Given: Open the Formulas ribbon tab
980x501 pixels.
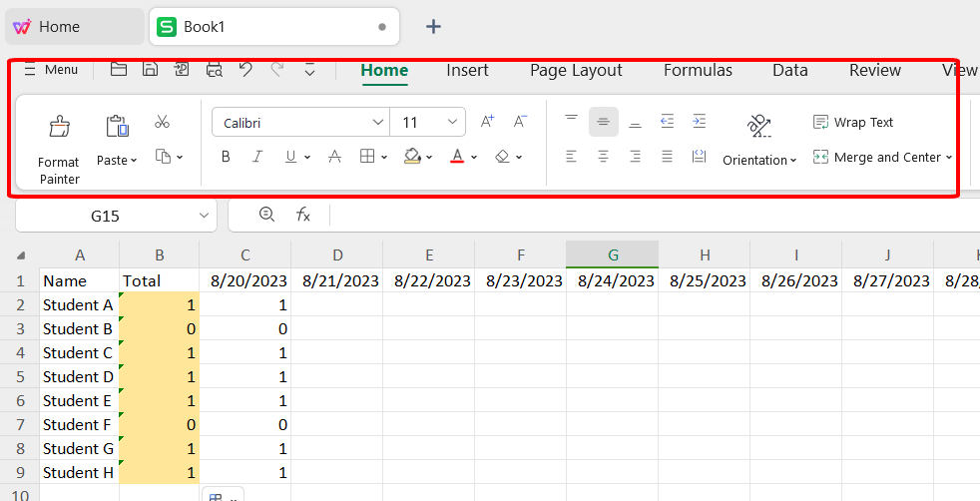Looking at the screenshot, I should [698, 70].
